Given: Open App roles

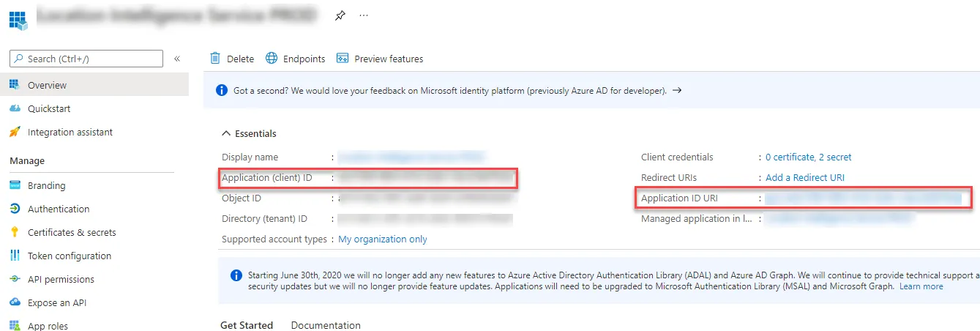Looking at the screenshot, I should pyautogui.click(x=48, y=326).
